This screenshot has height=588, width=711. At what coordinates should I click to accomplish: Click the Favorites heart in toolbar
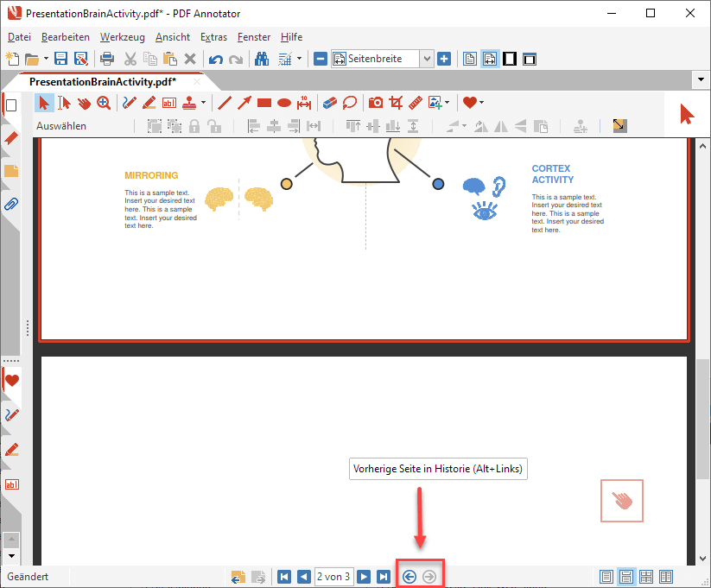pos(470,103)
